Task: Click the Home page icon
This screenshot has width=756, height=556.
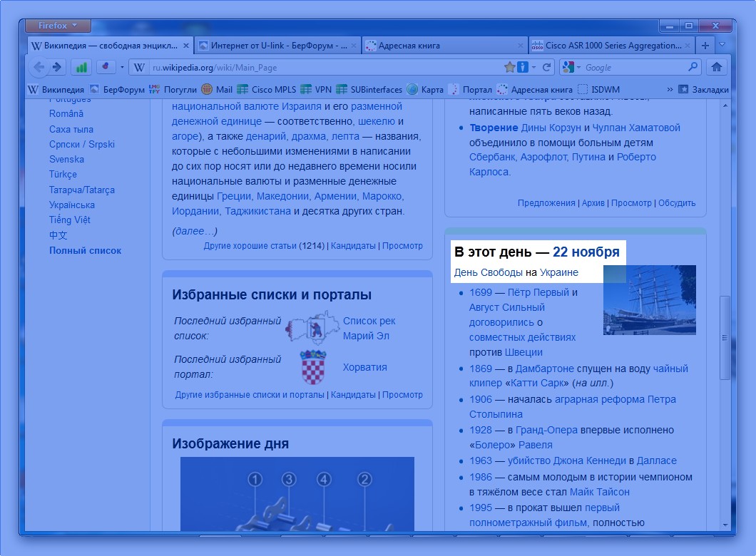Action: pyautogui.click(x=717, y=67)
